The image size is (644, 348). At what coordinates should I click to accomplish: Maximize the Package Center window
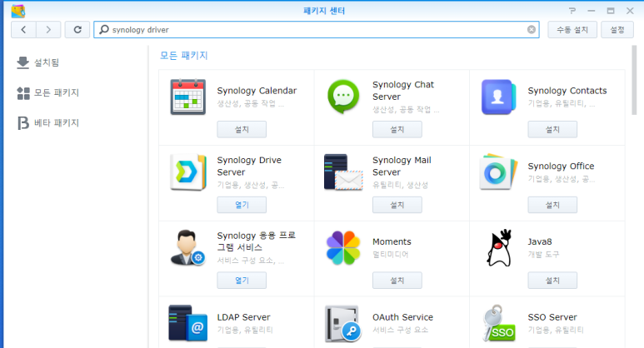pos(611,11)
